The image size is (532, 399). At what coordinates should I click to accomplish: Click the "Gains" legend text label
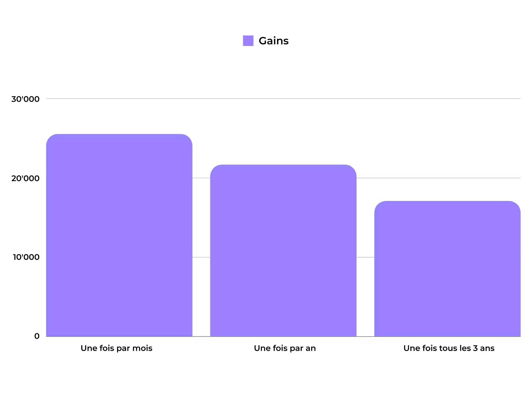(x=273, y=41)
